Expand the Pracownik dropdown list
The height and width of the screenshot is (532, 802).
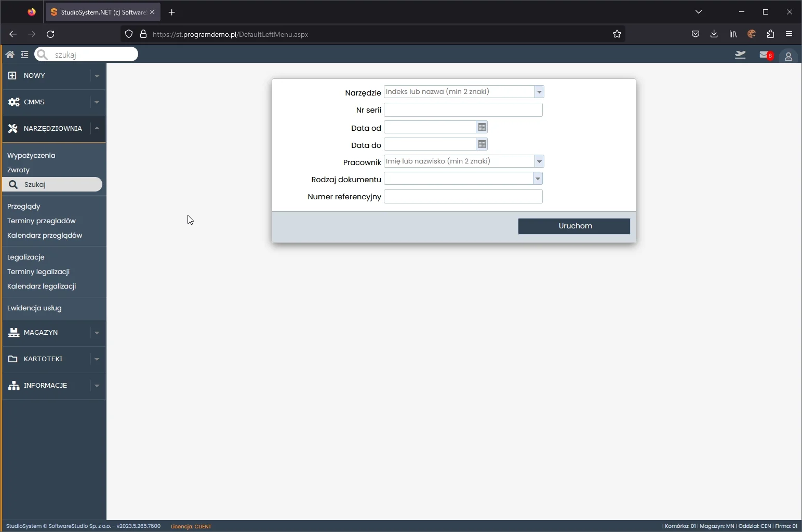click(539, 161)
